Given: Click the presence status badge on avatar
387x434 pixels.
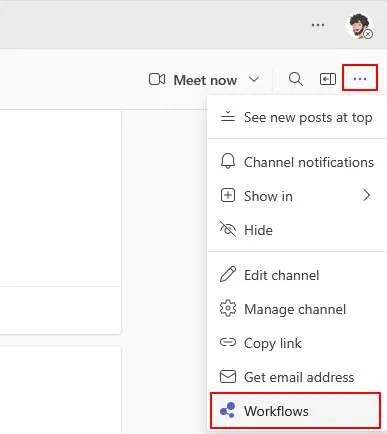Looking at the screenshot, I should [x=368, y=34].
